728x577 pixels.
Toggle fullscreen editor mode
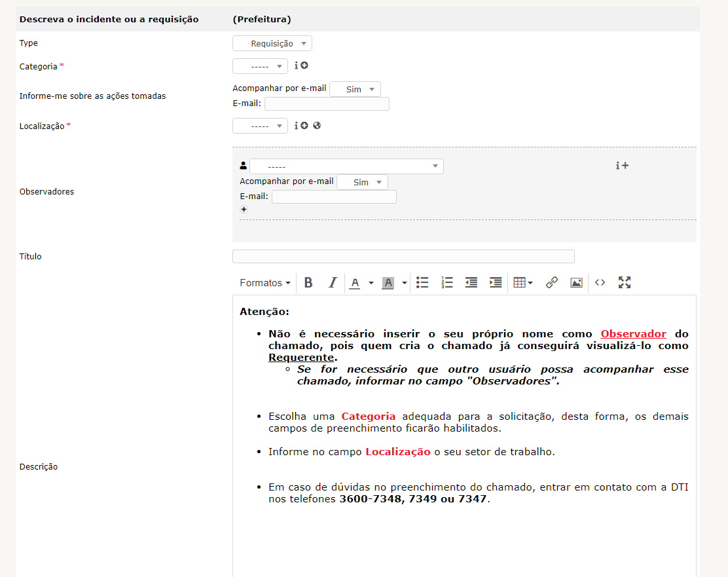[x=625, y=282]
